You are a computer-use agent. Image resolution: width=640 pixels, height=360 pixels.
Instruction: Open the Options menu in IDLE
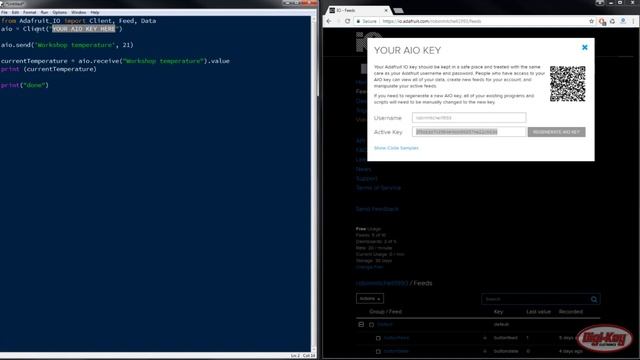(x=60, y=13)
